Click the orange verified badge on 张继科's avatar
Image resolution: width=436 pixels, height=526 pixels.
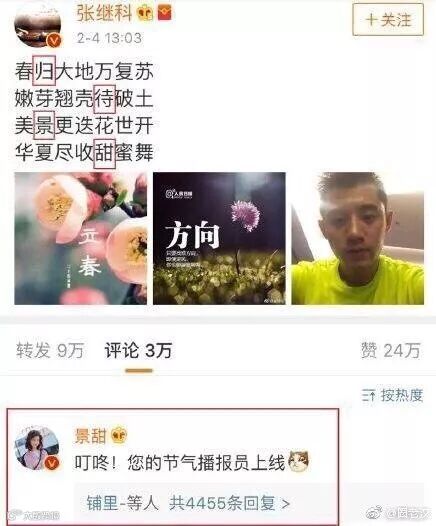click(54, 41)
